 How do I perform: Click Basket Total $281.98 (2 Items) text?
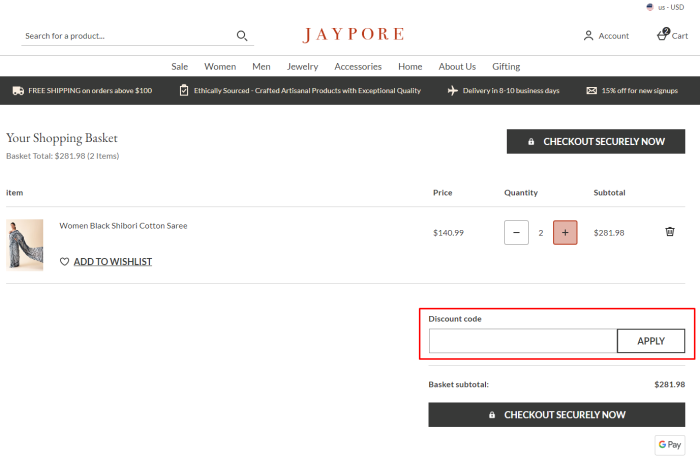(x=62, y=156)
